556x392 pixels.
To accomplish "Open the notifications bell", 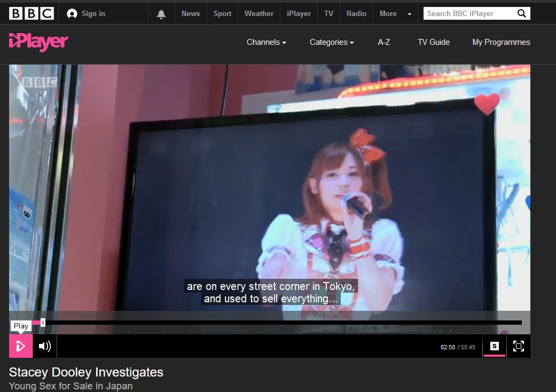I will 161,14.
